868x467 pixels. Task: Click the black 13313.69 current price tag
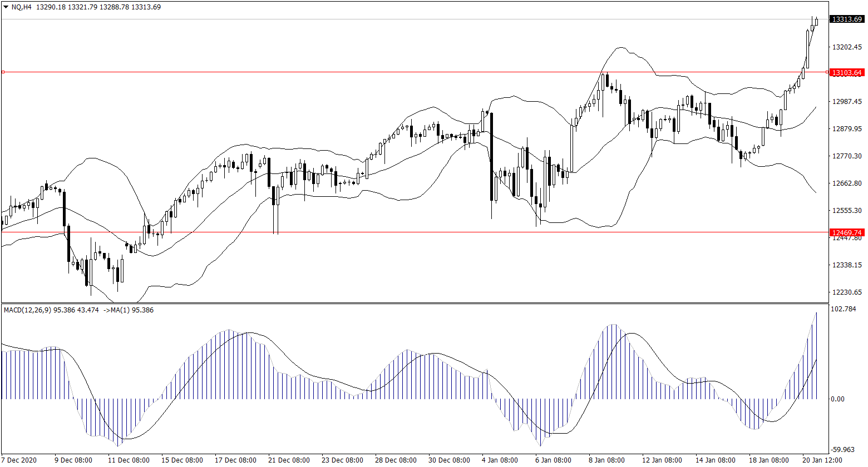(846, 19)
